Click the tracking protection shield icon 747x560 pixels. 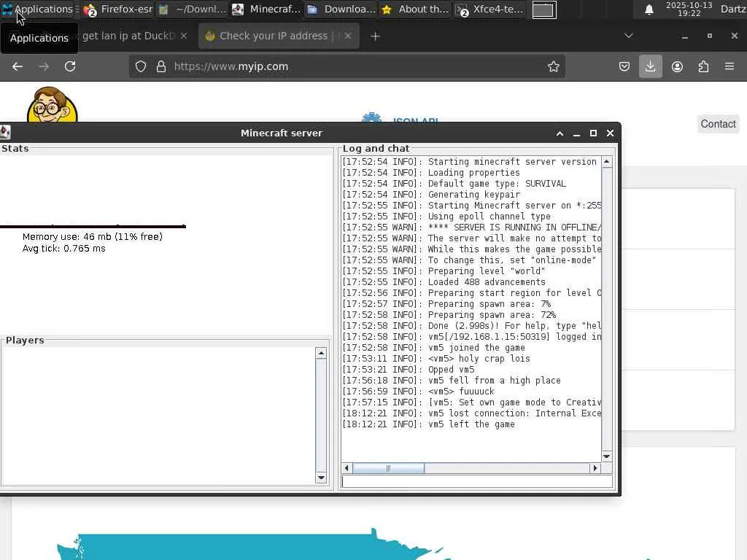[141, 66]
